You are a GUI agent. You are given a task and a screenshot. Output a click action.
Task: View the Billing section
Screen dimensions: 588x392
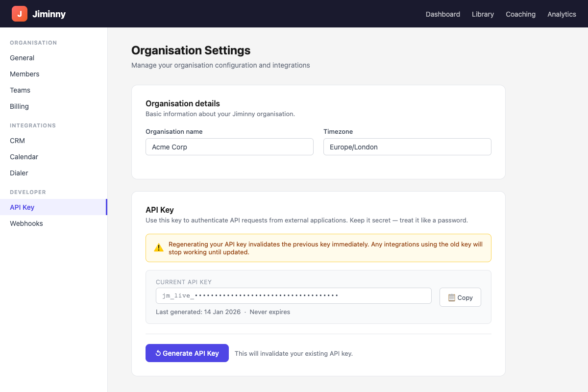coord(19,106)
